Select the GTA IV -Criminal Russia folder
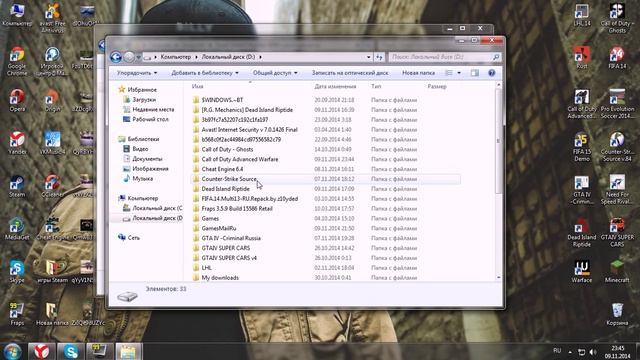The image size is (640, 360). coord(231,238)
